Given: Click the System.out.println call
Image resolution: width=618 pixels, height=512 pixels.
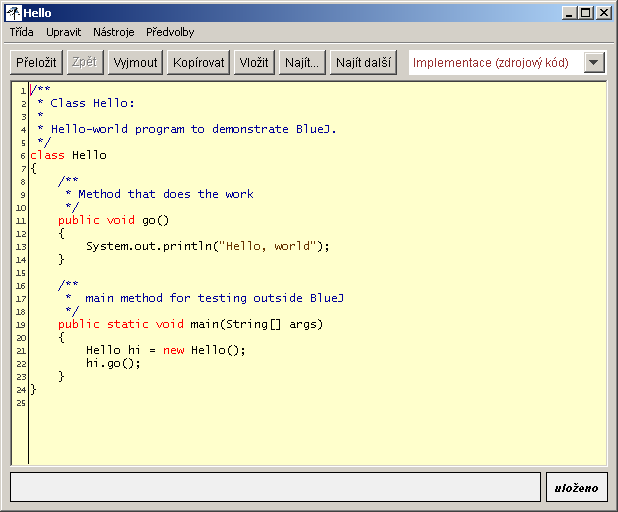Looking at the screenshot, I should 208,246.
